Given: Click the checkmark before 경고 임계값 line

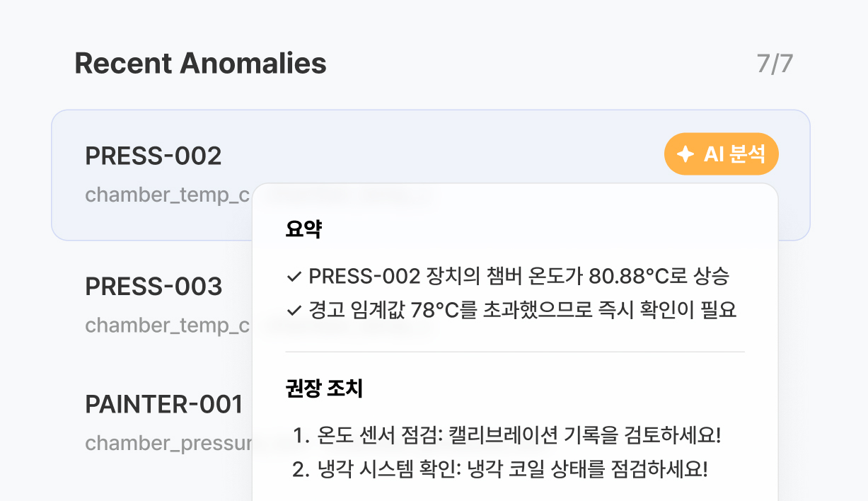Looking at the screenshot, I should [294, 311].
